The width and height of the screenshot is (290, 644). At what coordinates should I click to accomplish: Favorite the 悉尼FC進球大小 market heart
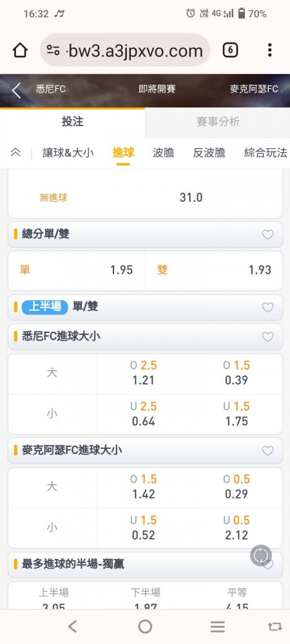coord(268,337)
